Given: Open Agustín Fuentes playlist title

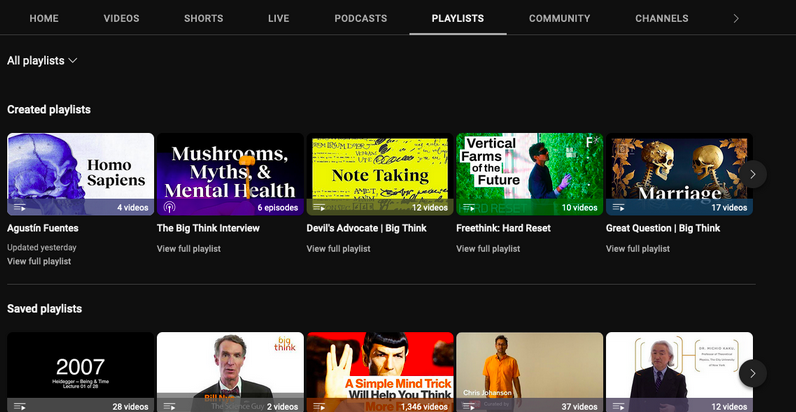Looking at the screenshot, I should [x=43, y=228].
